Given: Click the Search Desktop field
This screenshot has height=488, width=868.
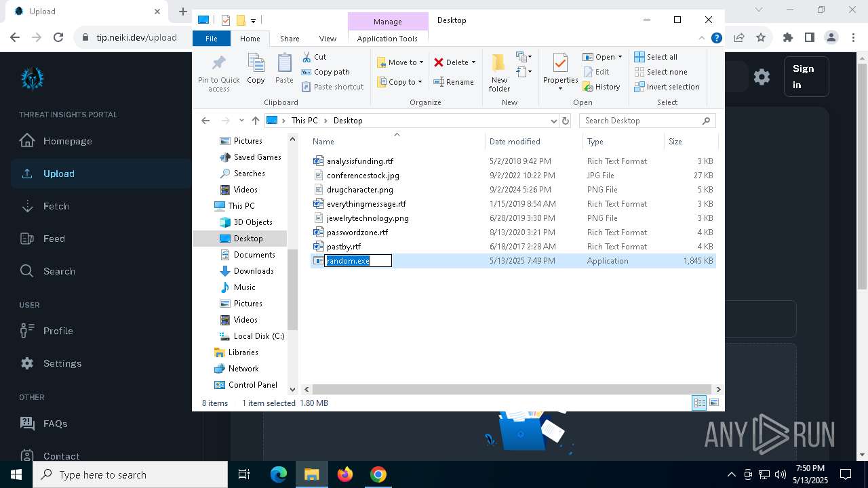Looking at the screenshot, I should tap(648, 121).
